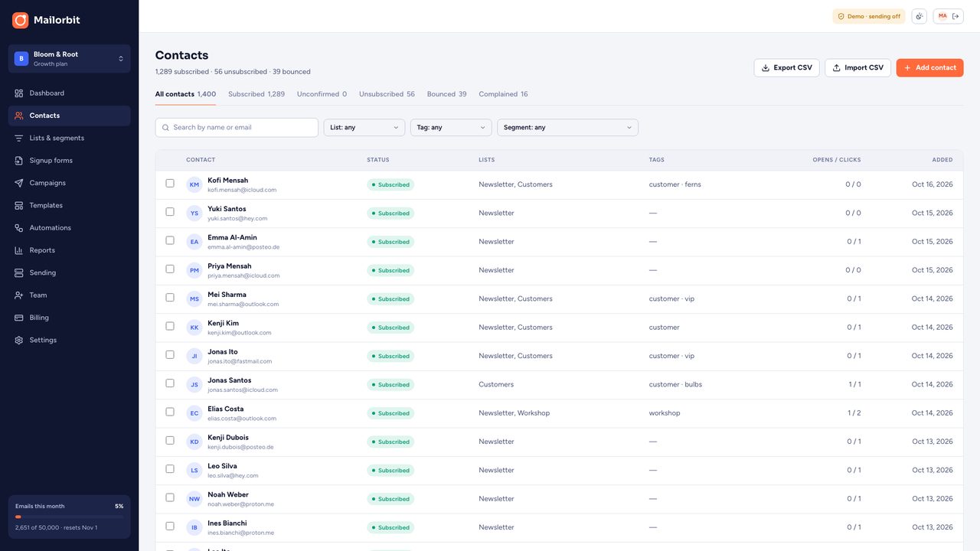
Task: Go to Signup forms
Action: (x=69, y=161)
